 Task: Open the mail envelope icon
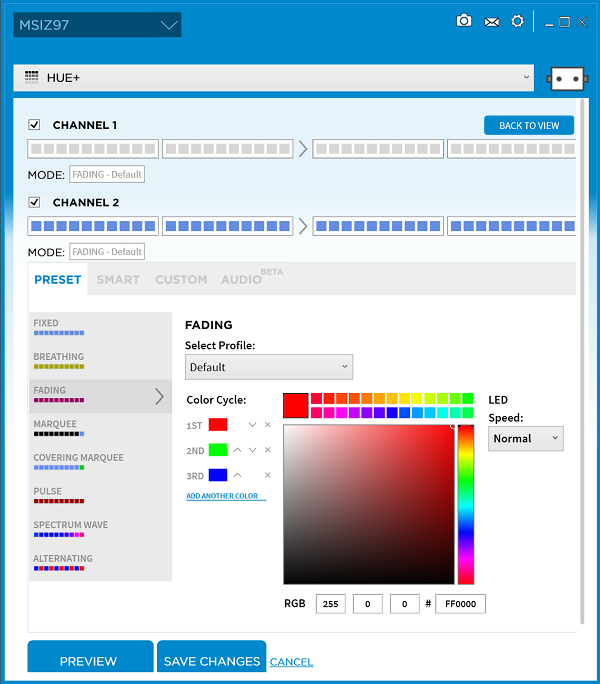(491, 21)
